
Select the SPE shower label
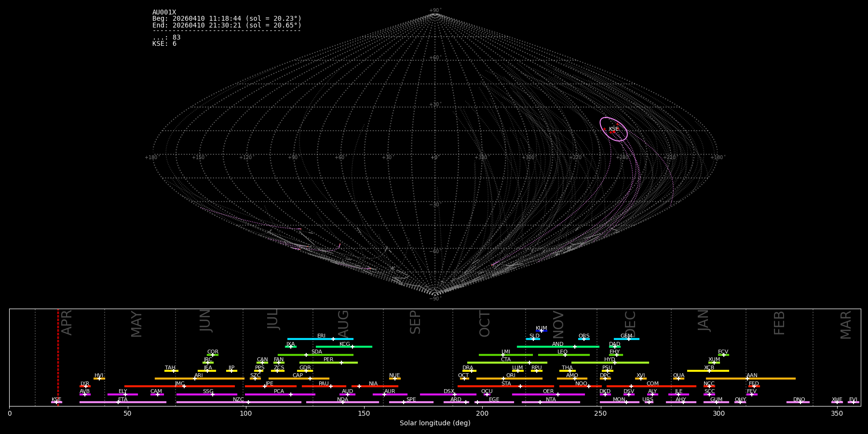tap(411, 400)
